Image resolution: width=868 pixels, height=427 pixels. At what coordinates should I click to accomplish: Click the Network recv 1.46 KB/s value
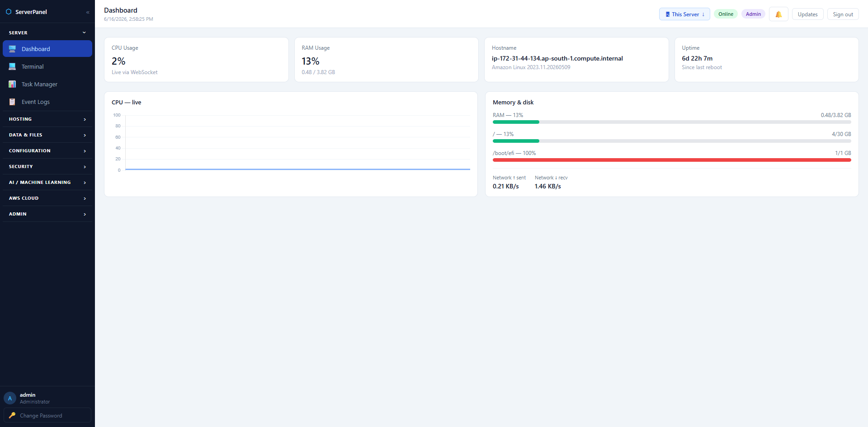click(548, 186)
